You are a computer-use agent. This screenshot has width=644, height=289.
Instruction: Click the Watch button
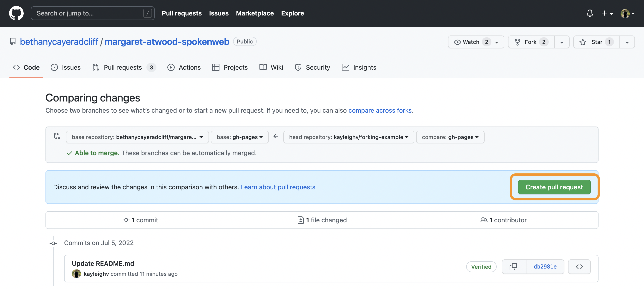pyautogui.click(x=476, y=42)
